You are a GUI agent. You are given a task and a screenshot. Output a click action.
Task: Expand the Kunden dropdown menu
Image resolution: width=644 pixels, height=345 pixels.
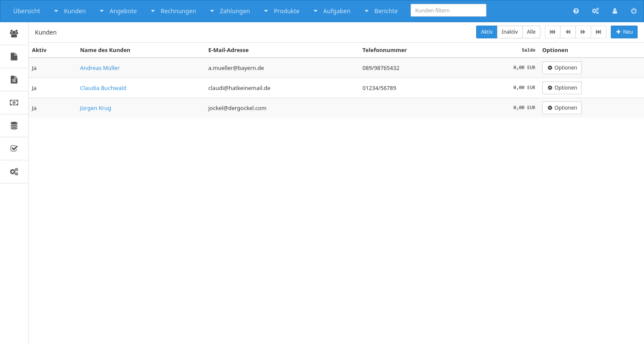tap(70, 11)
